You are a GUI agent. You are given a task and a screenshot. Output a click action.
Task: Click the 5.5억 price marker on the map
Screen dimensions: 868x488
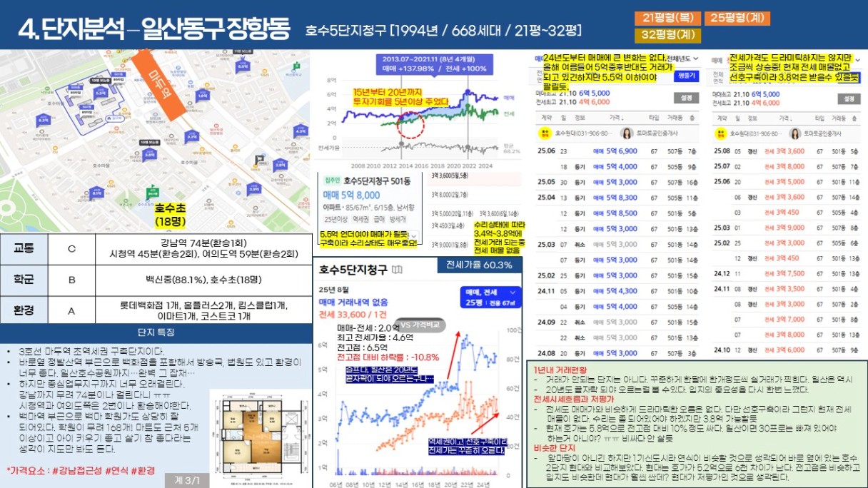point(100,92)
